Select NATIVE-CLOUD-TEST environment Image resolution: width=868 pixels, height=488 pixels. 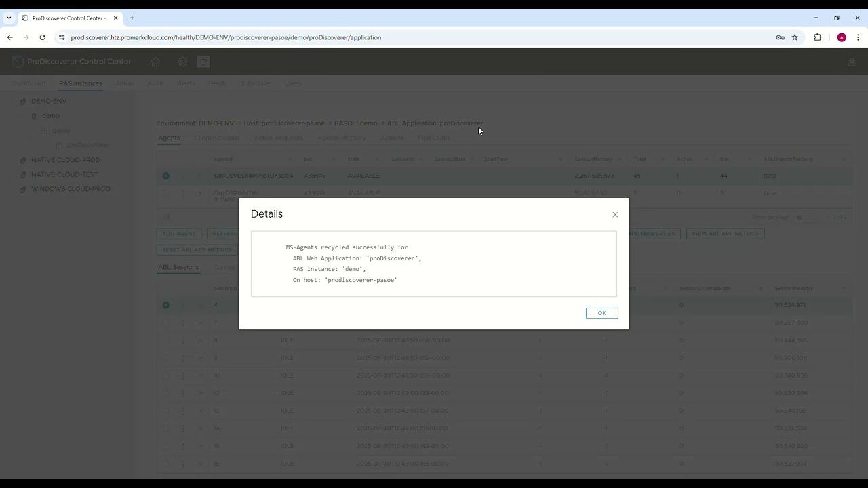(x=64, y=174)
